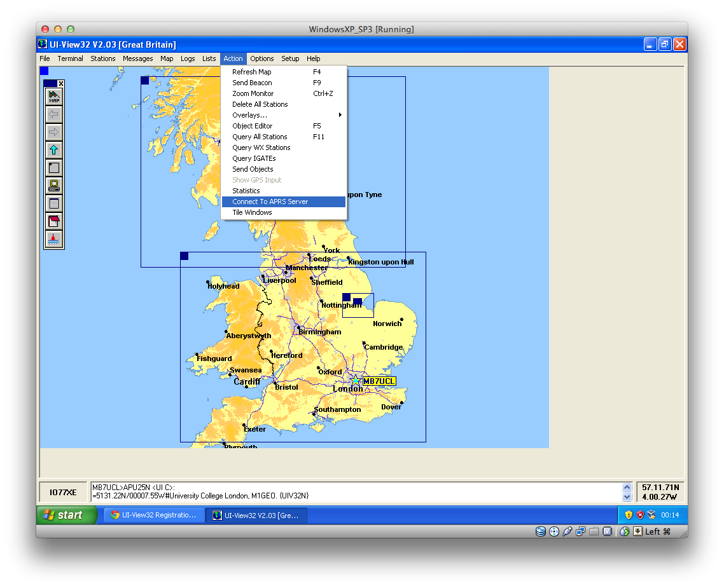
Task: Click the VirtualBox optical disc status icon
Action: point(554,531)
